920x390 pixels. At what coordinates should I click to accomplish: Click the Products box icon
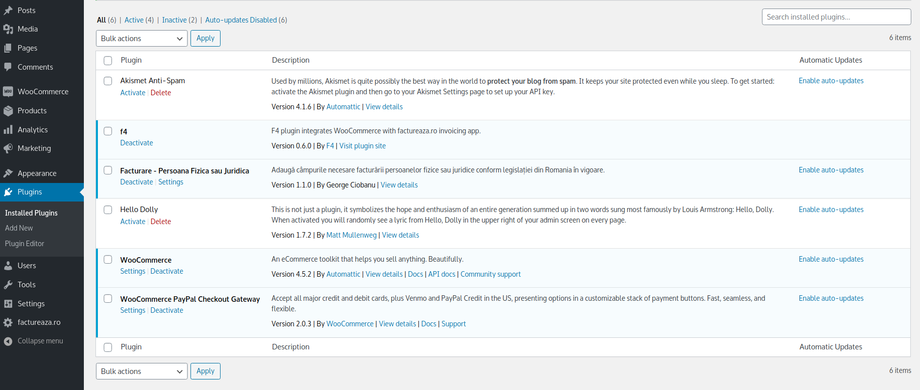(x=8, y=111)
